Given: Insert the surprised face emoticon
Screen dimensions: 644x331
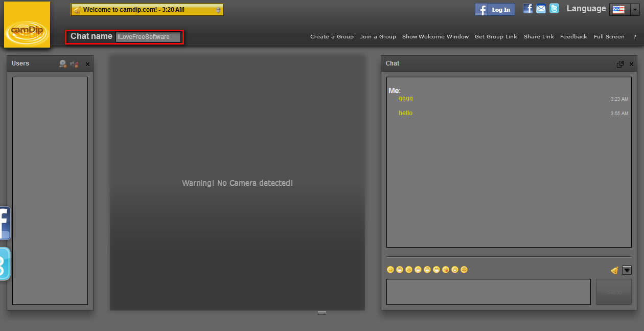Looking at the screenshot, I should [455, 270].
